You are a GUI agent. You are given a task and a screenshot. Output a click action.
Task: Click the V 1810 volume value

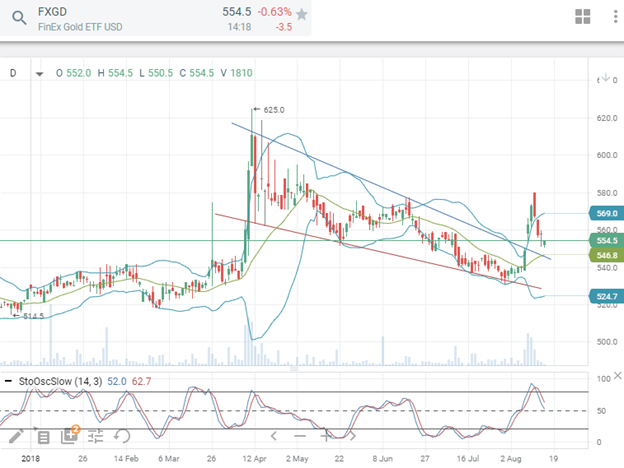237,73
